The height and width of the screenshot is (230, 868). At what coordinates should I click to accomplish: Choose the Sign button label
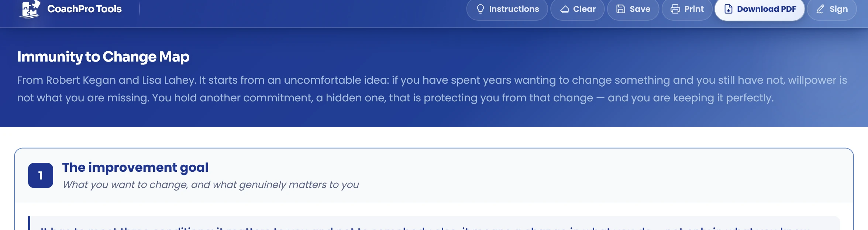tap(838, 9)
